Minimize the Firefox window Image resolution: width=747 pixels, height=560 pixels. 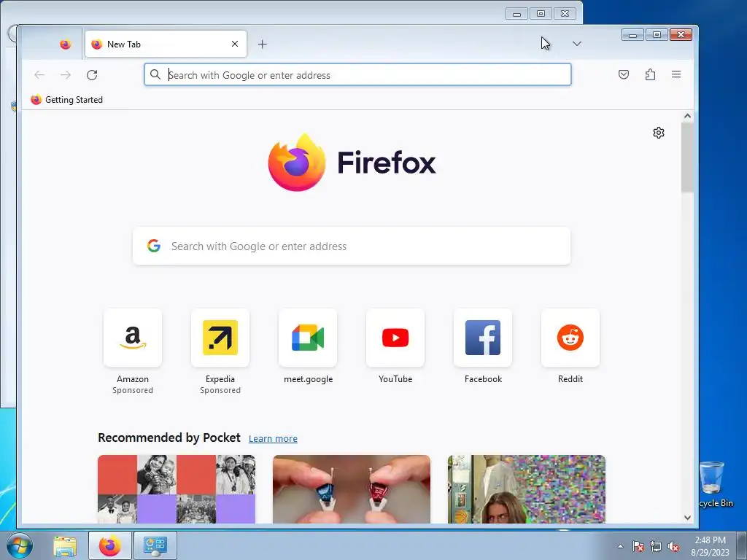pos(632,35)
